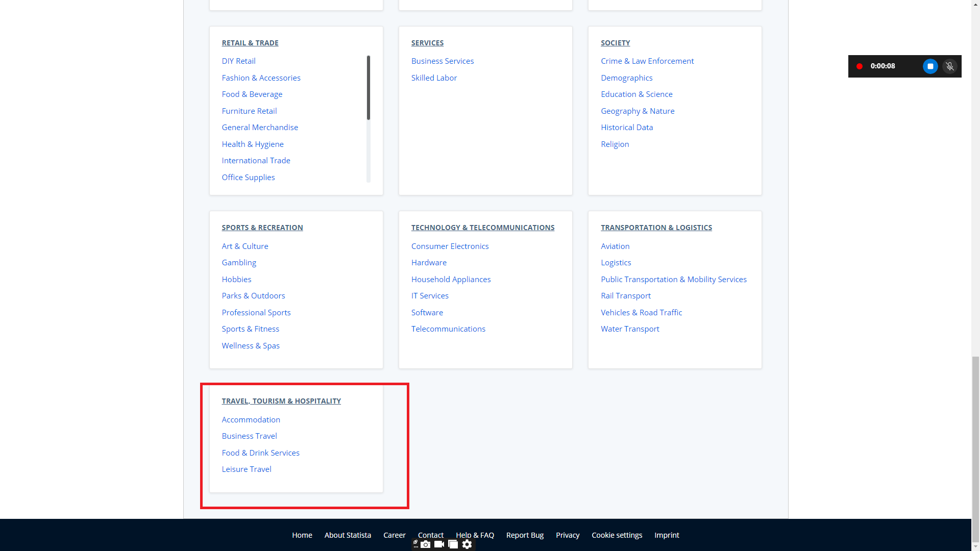Open the Retail & Trade category heading

click(x=250, y=43)
